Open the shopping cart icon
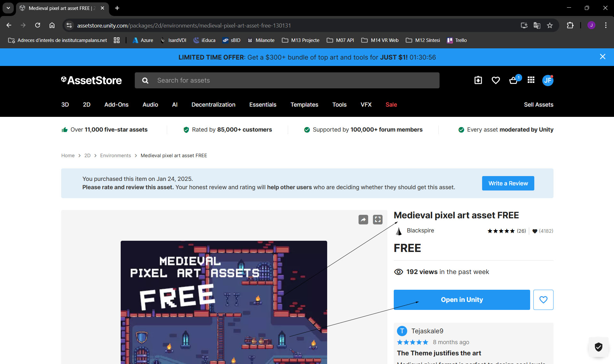 [x=513, y=80]
